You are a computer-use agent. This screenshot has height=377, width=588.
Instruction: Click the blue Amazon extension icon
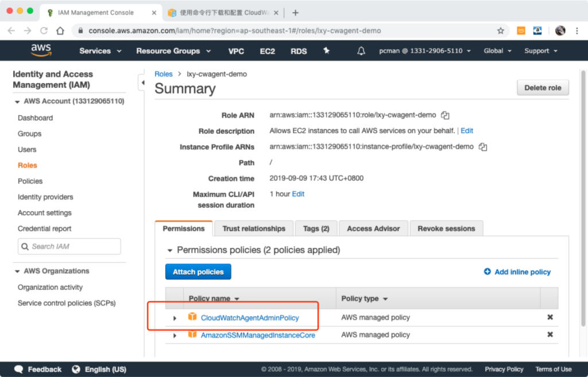click(x=537, y=31)
